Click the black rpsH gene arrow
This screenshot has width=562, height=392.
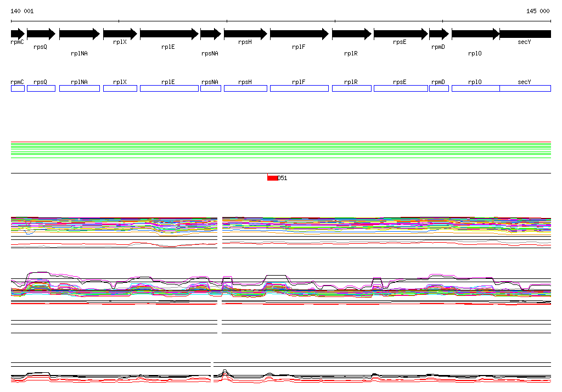click(245, 34)
